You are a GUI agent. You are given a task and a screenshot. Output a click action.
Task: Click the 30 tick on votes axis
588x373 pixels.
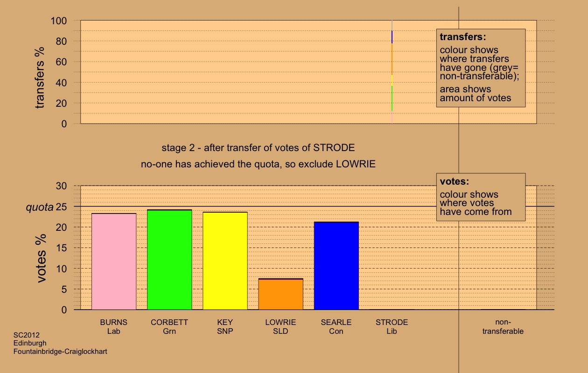[62, 186]
